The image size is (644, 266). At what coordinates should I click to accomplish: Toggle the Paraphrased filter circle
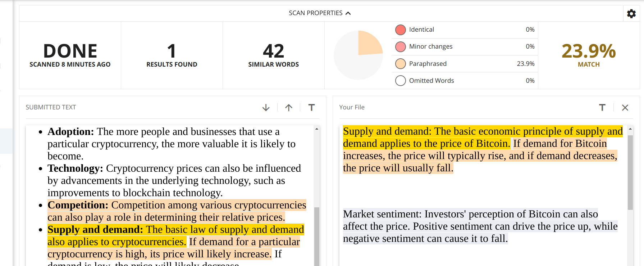pyautogui.click(x=401, y=64)
